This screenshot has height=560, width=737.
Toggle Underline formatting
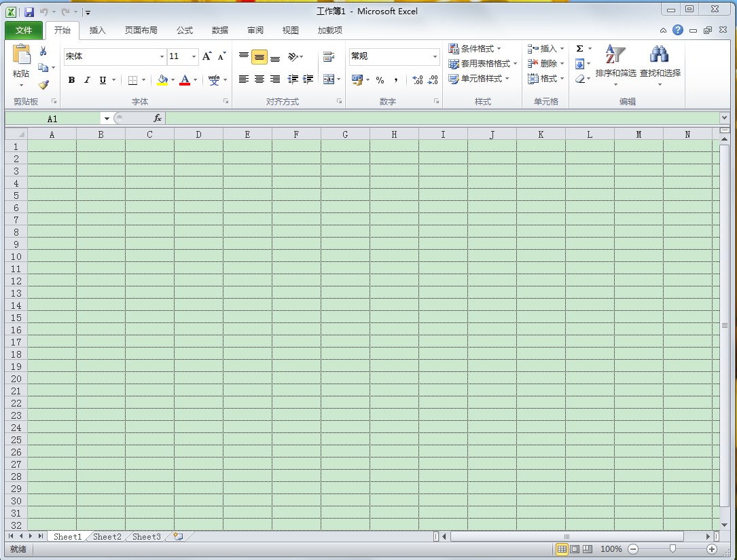103,80
